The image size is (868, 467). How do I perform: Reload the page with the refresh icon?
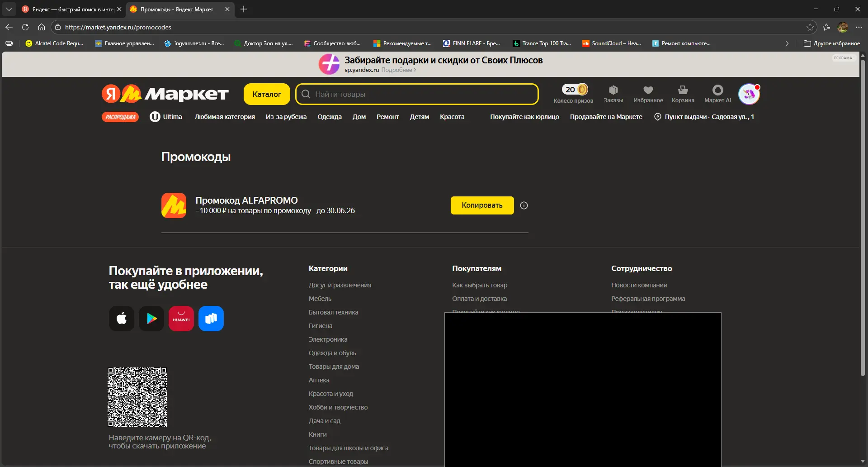point(25,27)
